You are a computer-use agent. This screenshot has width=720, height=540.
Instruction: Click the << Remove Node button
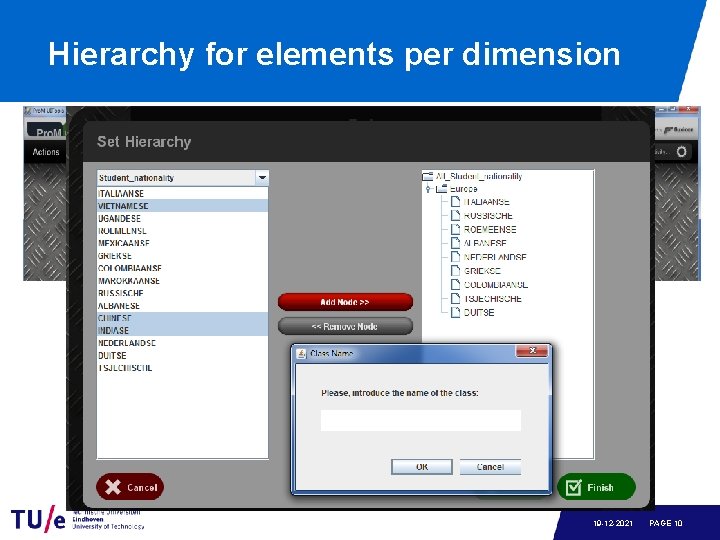[345, 326]
